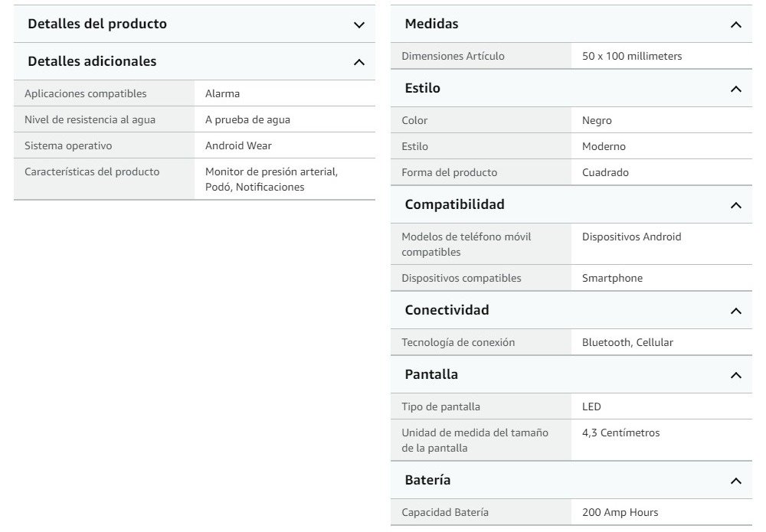Click the Conectividad section title
This screenshot has height=532, width=766.
point(447,310)
